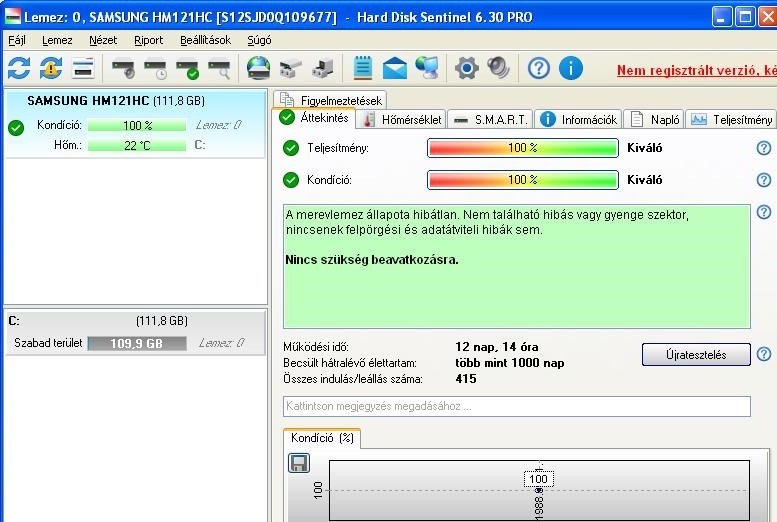
Task: Click the comment field 'Kattintson megjegyzés megadásához'
Action: click(x=517, y=406)
